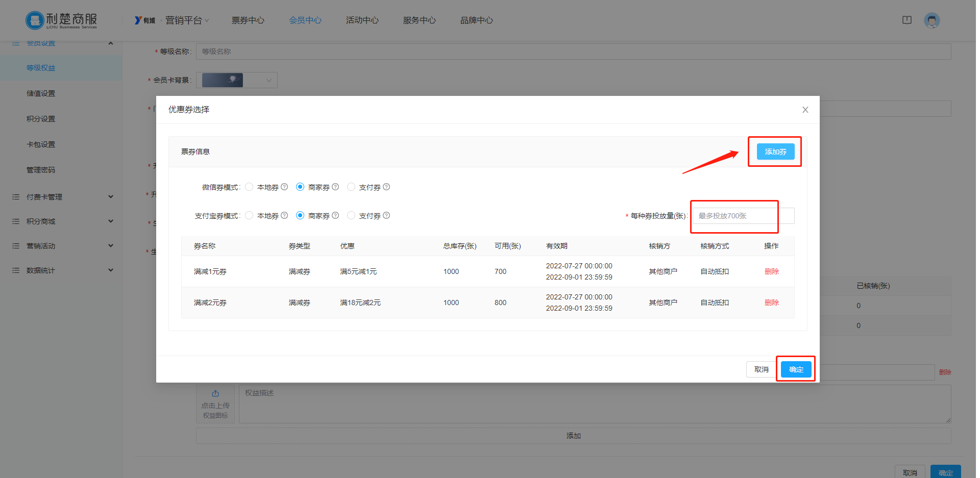980x478 pixels.
Task: Select 商家券 for 支付宝券模式
Action: coord(300,215)
